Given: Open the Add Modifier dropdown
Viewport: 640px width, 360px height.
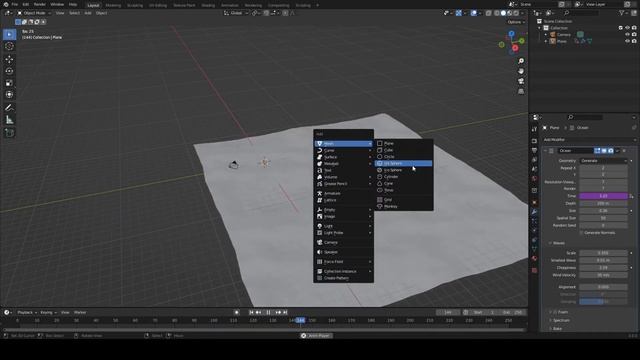Looking at the screenshot, I should tap(589, 140).
